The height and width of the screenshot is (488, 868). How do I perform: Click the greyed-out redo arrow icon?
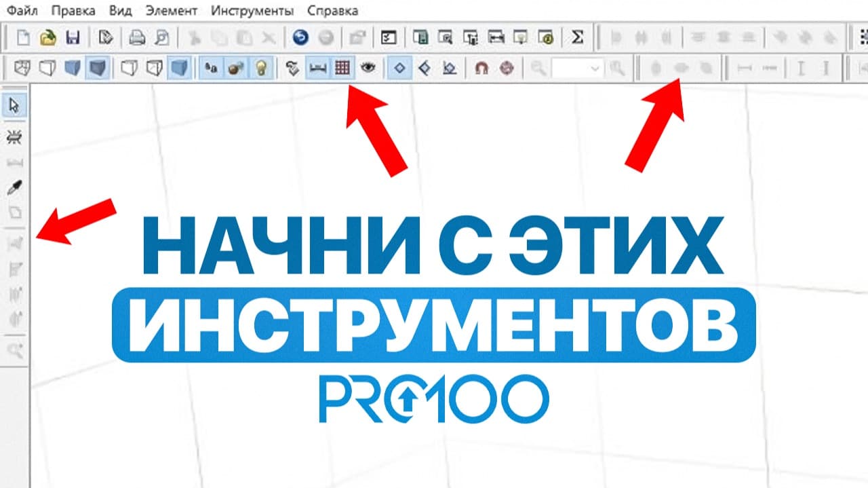tap(325, 37)
